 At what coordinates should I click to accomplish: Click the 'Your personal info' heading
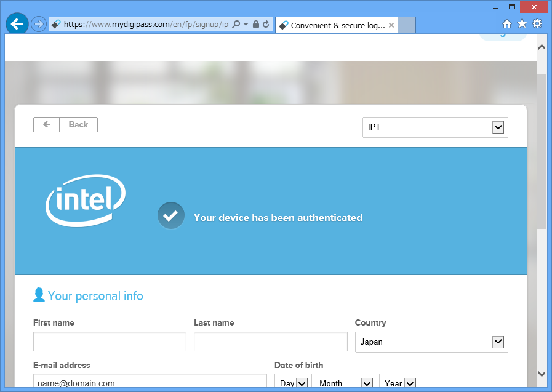[x=95, y=296]
